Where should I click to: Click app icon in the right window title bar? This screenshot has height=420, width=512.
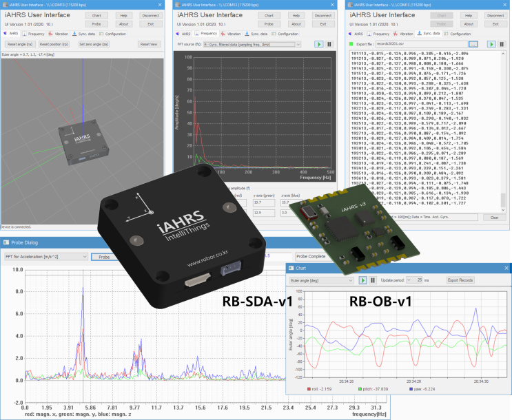[349, 5]
